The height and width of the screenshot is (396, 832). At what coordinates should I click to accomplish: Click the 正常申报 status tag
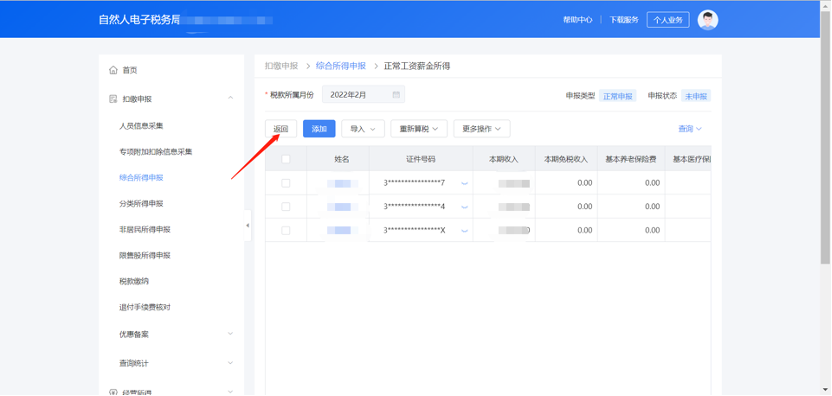(x=618, y=96)
